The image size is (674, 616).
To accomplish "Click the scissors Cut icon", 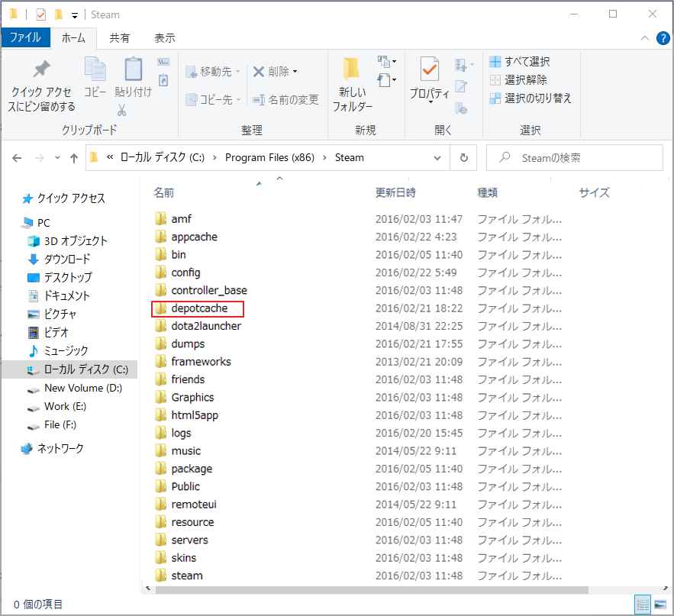I will coord(122,111).
